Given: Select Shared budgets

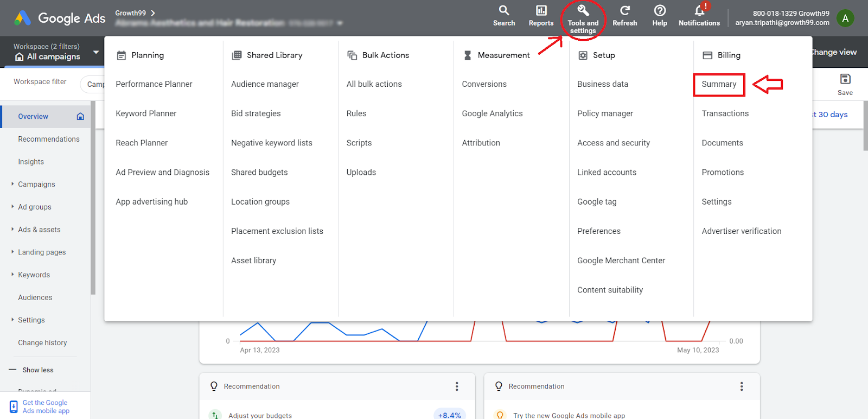Looking at the screenshot, I should [x=259, y=172].
